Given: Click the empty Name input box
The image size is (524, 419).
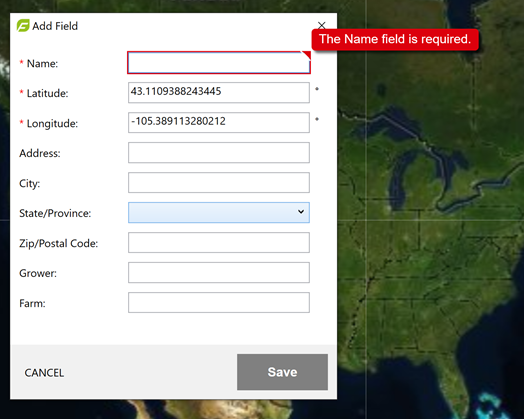Looking at the screenshot, I should pyautogui.click(x=219, y=62).
